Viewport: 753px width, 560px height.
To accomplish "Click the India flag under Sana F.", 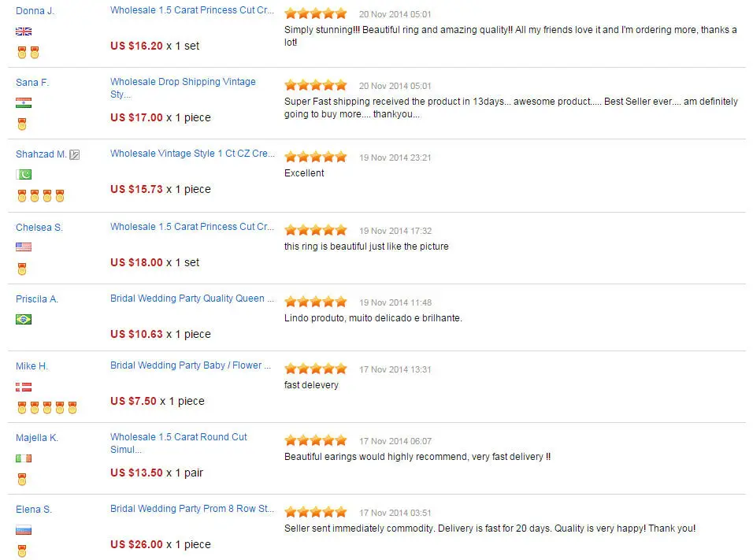I will 24,102.
